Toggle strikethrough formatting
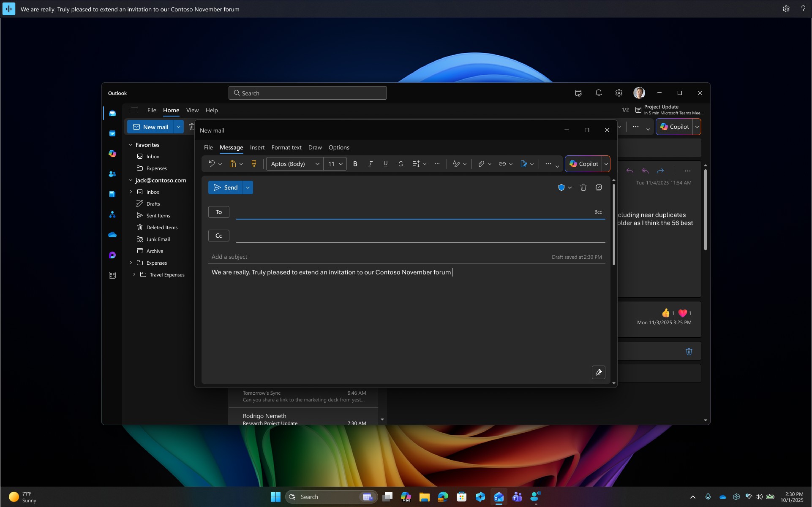The width and height of the screenshot is (812, 507). 401,164
